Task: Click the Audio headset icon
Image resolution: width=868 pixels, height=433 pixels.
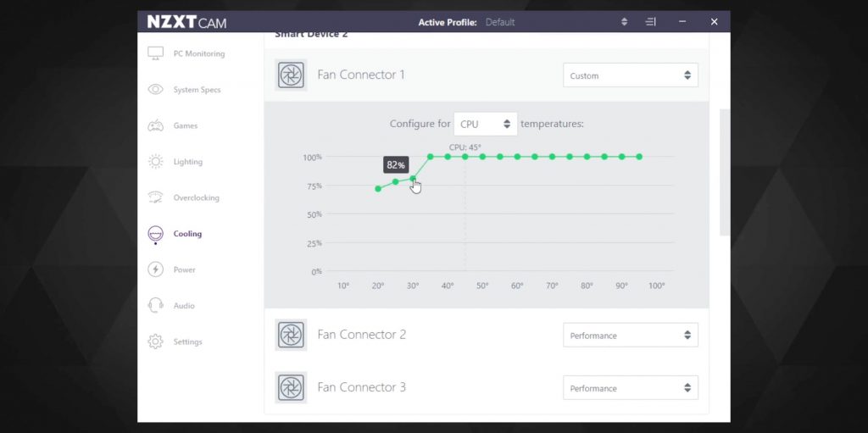Action: point(156,306)
